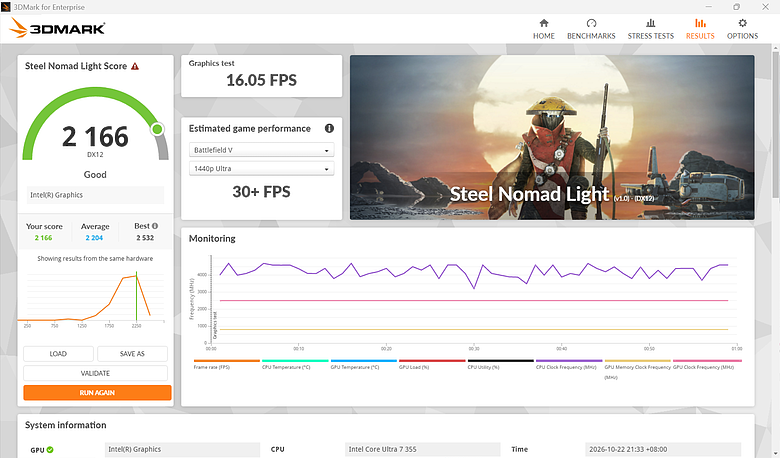Click the Steel Nomad Light banner image
This screenshot has width=780, height=458.
pyautogui.click(x=552, y=137)
